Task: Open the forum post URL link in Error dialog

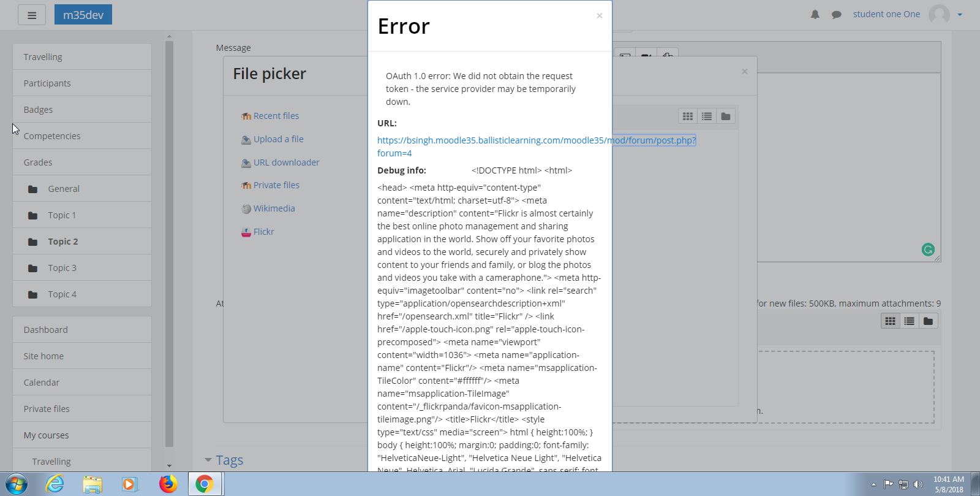Action: 536,147
